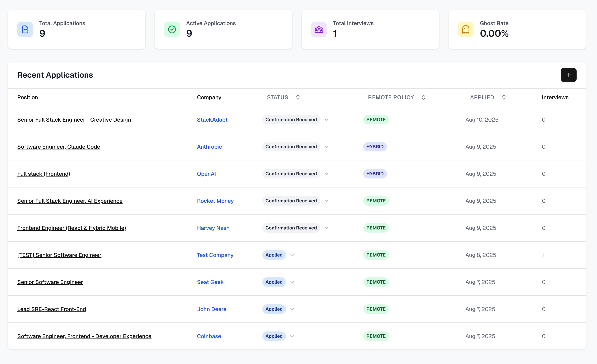Change status dropdown on the Seat Geek row
Screen dimensions: 597x364
(x=292, y=282)
